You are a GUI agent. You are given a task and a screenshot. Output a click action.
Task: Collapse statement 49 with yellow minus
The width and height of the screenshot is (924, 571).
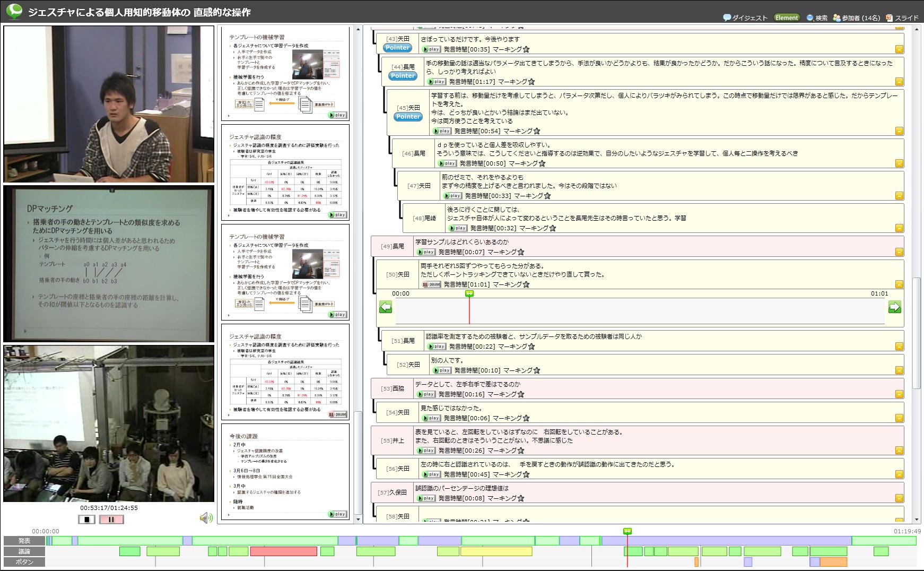click(899, 252)
